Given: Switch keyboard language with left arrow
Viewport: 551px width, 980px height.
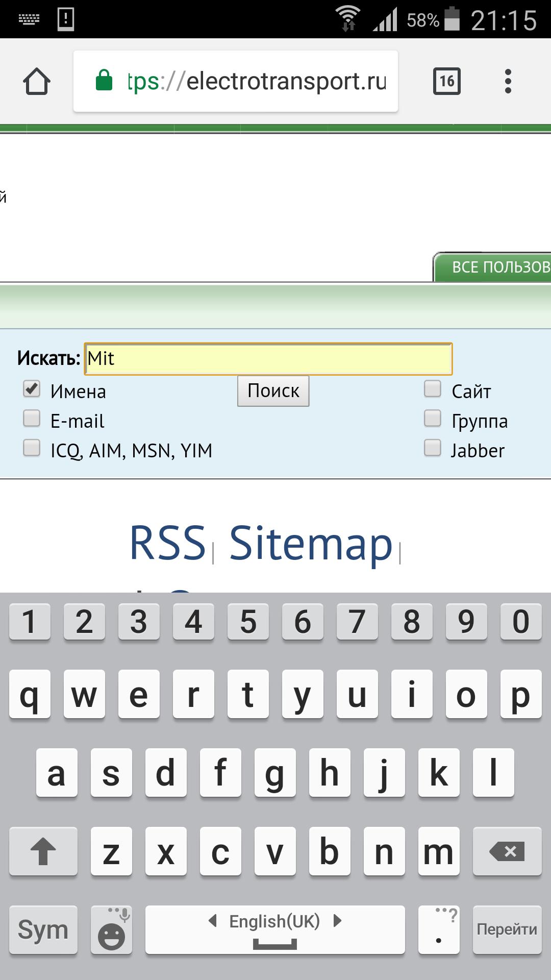Looking at the screenshot, I should tap(213, 921).
